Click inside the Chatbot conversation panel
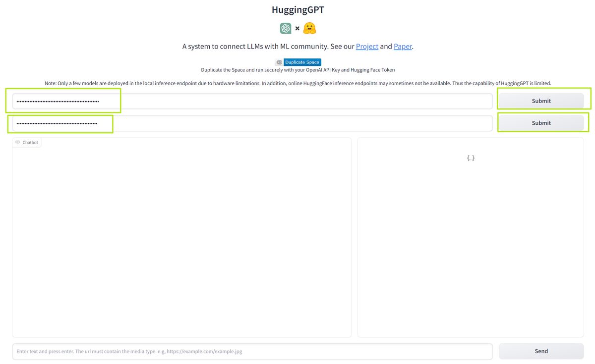This screenshot has width=595, height=364. 181,237
